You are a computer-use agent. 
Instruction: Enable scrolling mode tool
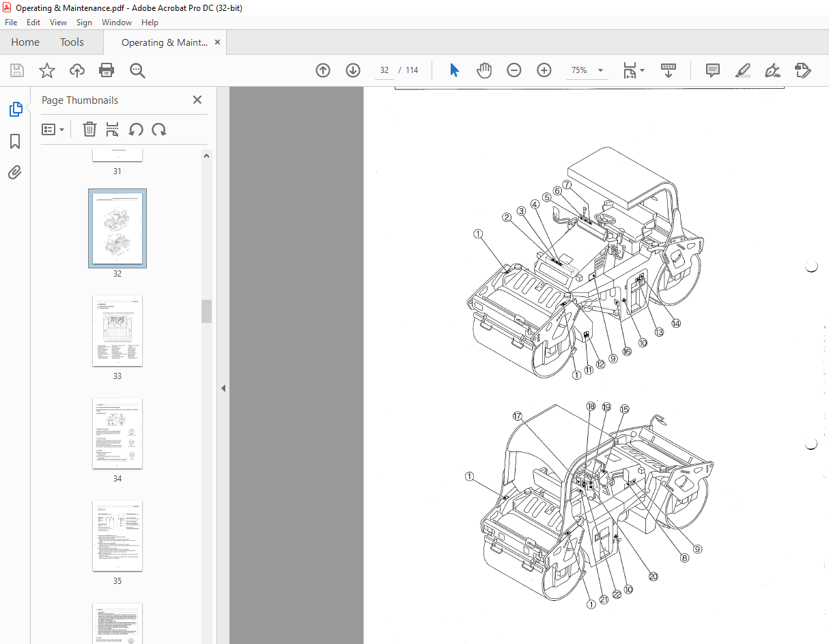tap(669, 70)
